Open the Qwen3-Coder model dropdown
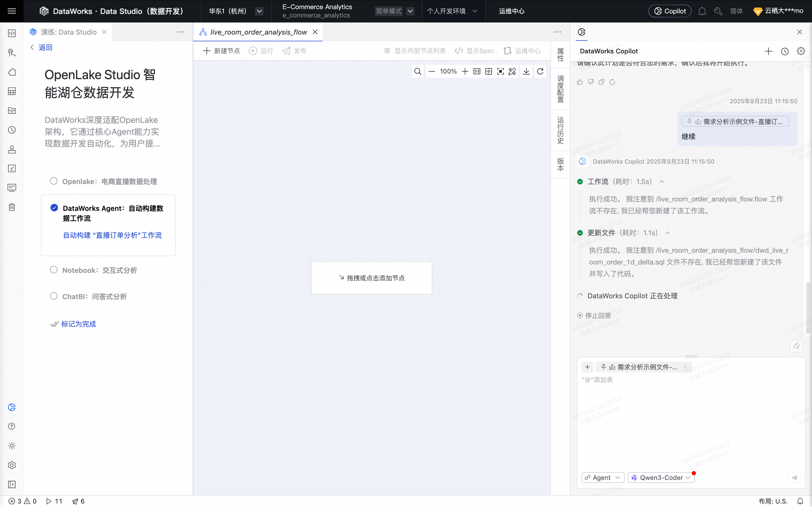 pyautogui.click(x=661, y=477)
